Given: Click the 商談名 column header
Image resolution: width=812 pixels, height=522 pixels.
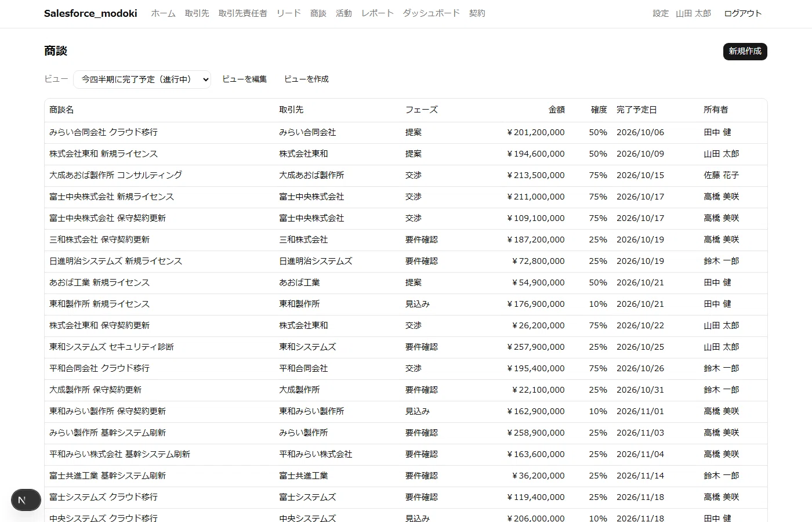Looking at the screenshot, I should point(61,110).
